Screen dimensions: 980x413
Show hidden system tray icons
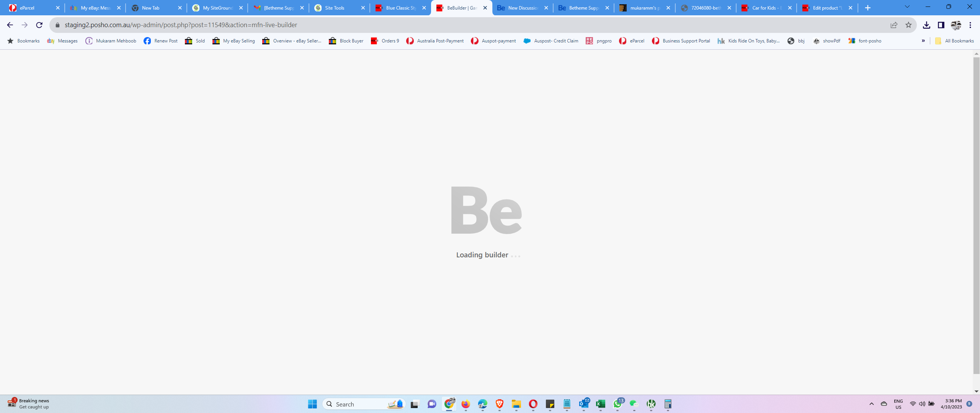coord(872,404)
